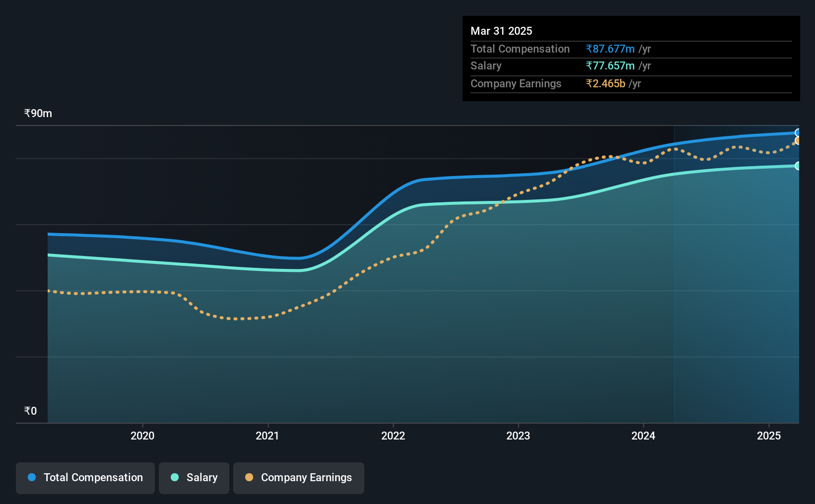This screenshot has height=504, width=815.
Task: Click the ₹90m y-axis label
Action: click(38, 113)
